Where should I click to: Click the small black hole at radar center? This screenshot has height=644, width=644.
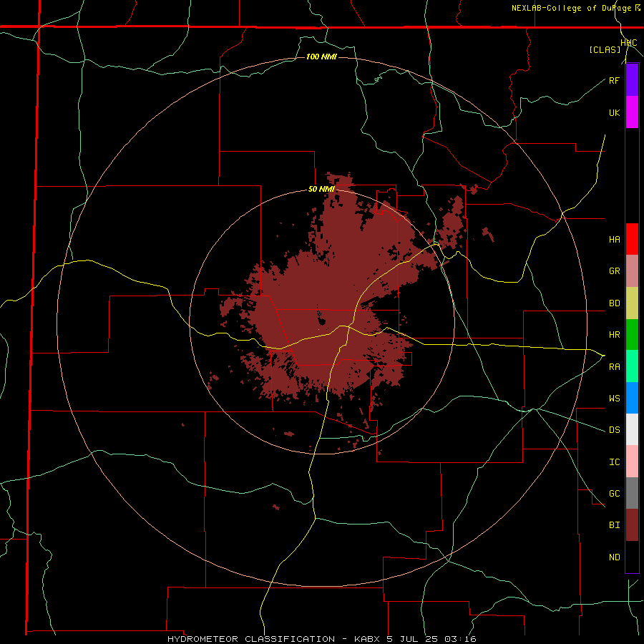321,321
